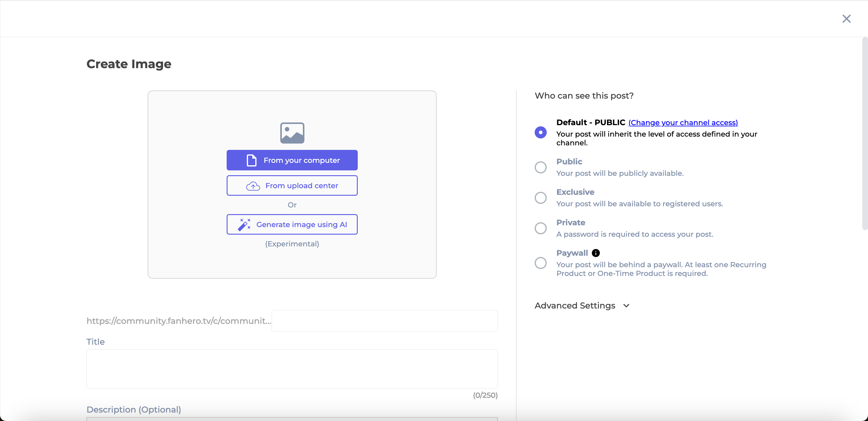Select the Paywall visibility radio
This screenshot has height=421, width=868.
[x=540, y=263]
